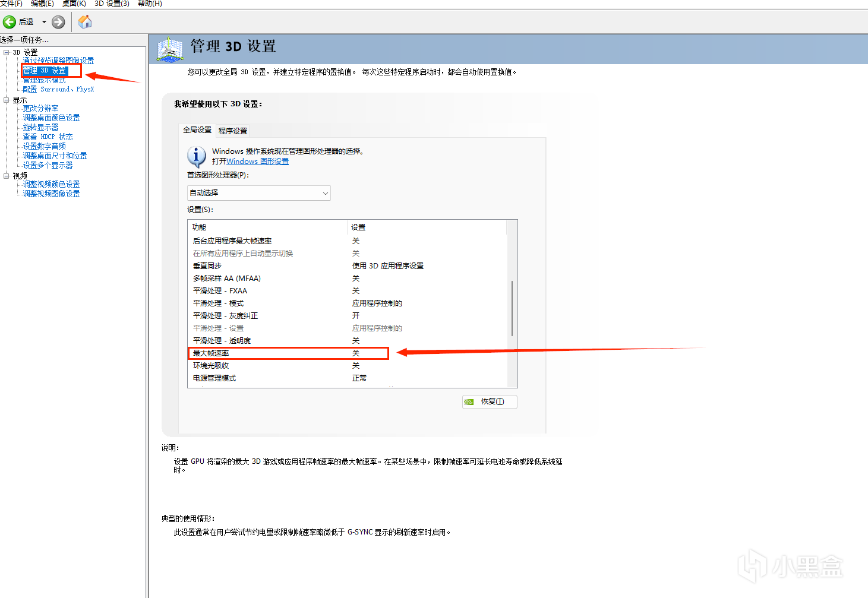The image size is (868, 598).
Task: Click the 功能 column header
Action: (x=267, y=227)
